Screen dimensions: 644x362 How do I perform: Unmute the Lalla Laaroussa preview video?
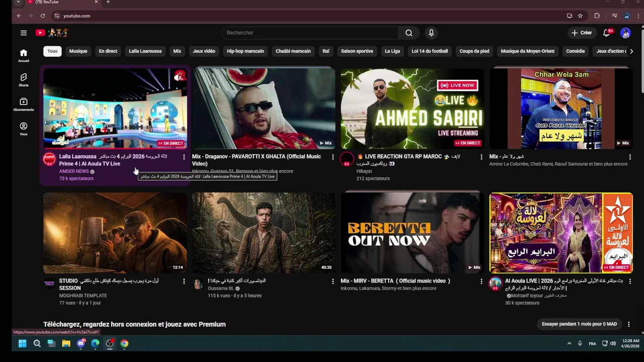(179, 76)
